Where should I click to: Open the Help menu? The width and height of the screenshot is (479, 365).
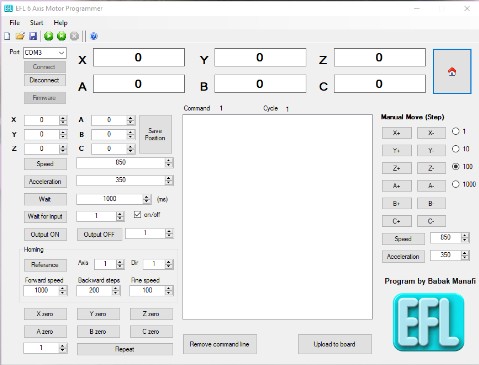[60, 23]
